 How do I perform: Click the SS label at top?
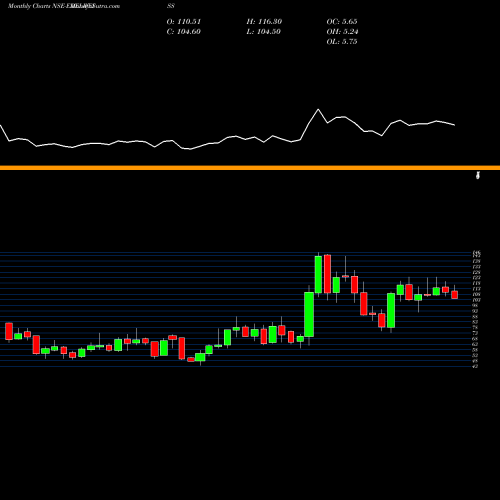click(x=171, y=6)
